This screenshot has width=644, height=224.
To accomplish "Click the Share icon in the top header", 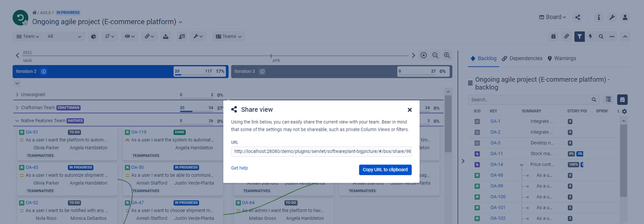I will click(x=578, y=17).
